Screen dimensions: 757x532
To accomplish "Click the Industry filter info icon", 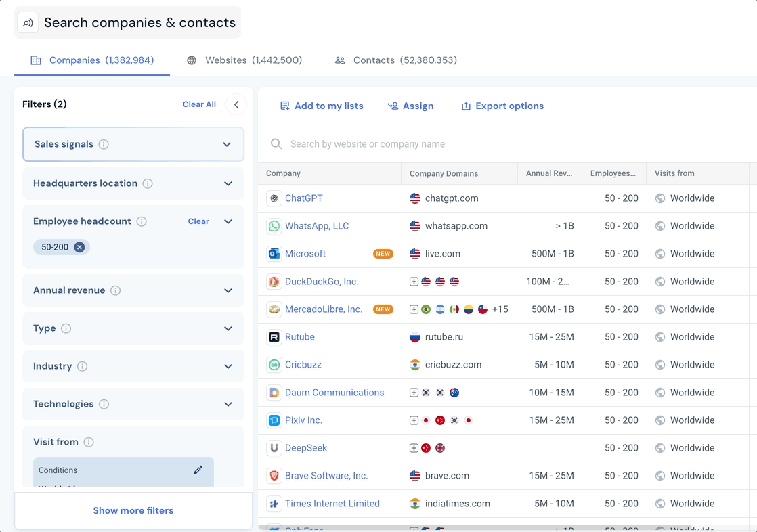I will click(83, 366).
